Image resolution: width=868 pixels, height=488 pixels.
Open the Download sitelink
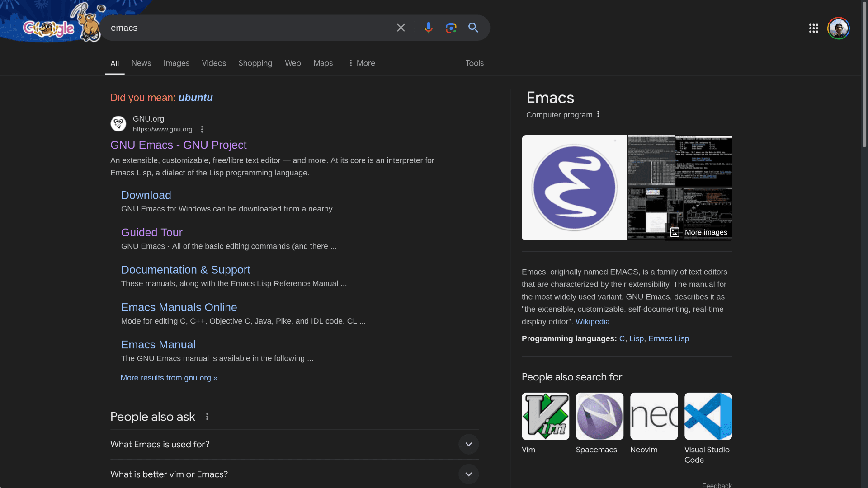pos(146,195)
